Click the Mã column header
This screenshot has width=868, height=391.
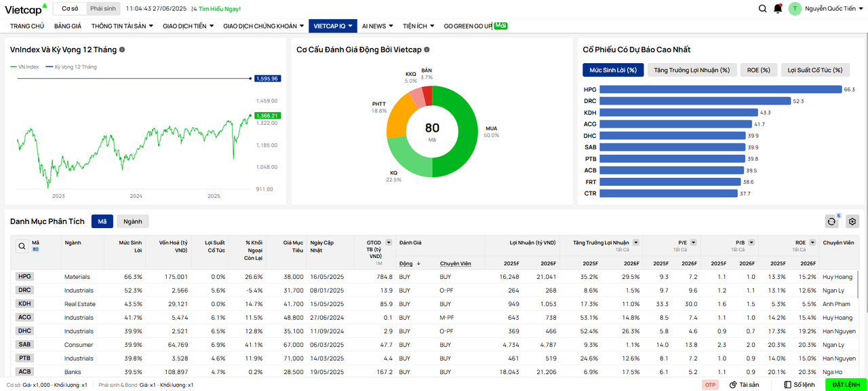pyautogui.click(x=35, y=242)
